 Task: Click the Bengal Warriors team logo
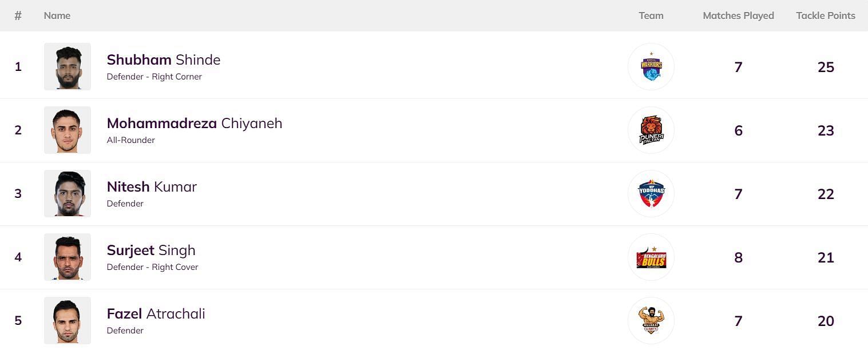pos(651,66)
